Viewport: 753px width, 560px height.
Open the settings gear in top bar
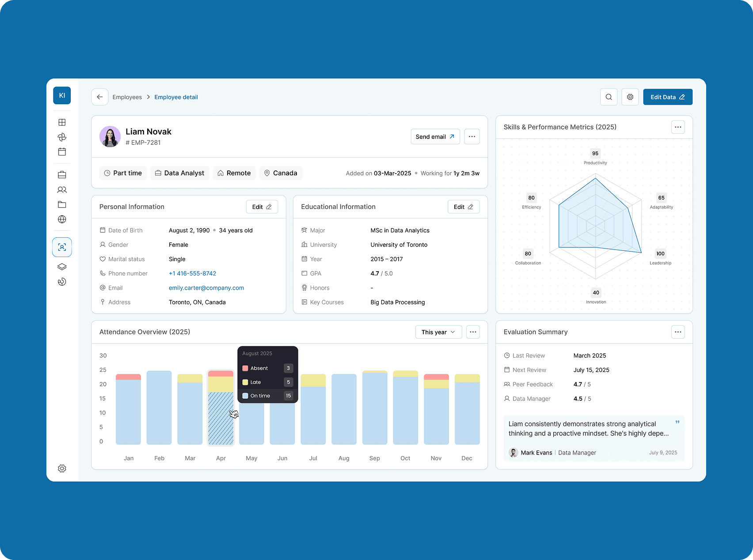click(630, 97)
